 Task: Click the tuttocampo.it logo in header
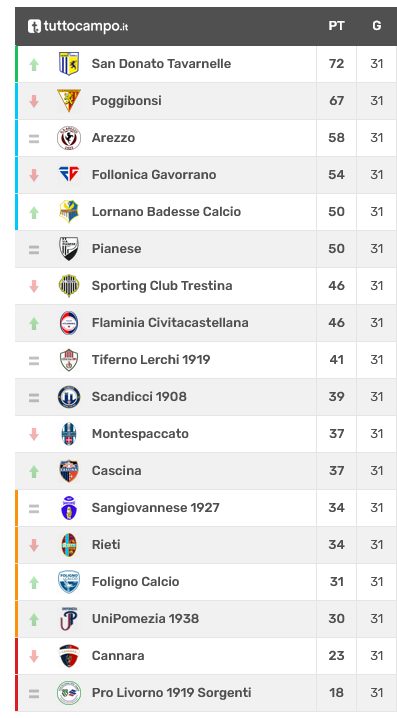pyautogui.click(x=78, y=26)
